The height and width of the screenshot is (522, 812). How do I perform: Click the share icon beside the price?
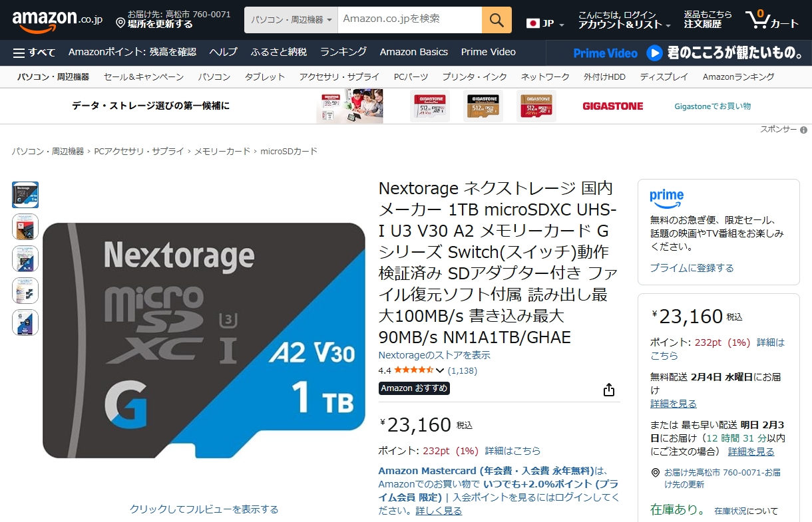tap(608, 390)
